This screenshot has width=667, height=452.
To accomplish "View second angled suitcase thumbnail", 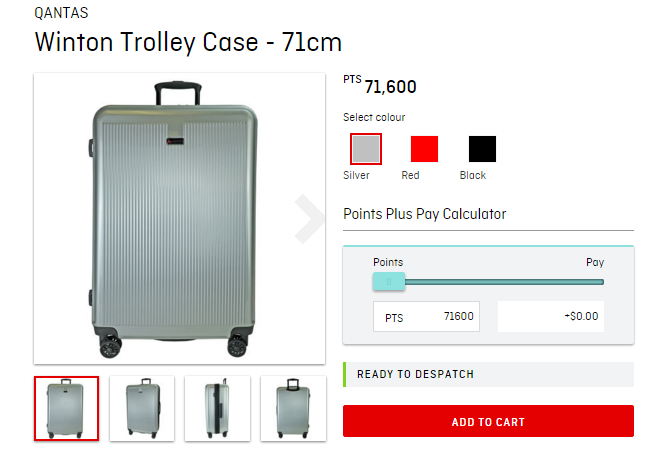I will (x=142, y=408).
